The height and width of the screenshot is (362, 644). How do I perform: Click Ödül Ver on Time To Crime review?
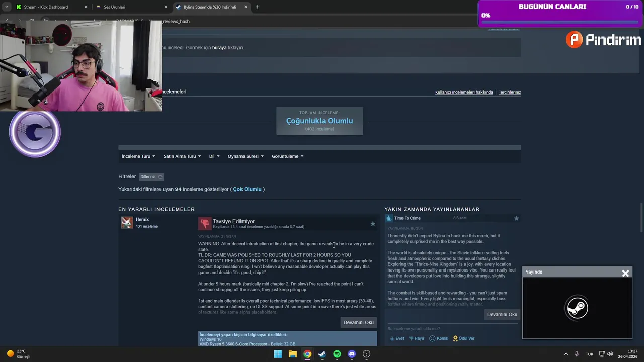coord(464,338)
